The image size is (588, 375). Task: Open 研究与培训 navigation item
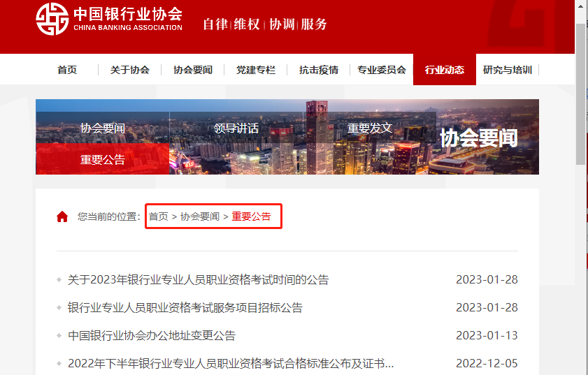click(508, 70)
